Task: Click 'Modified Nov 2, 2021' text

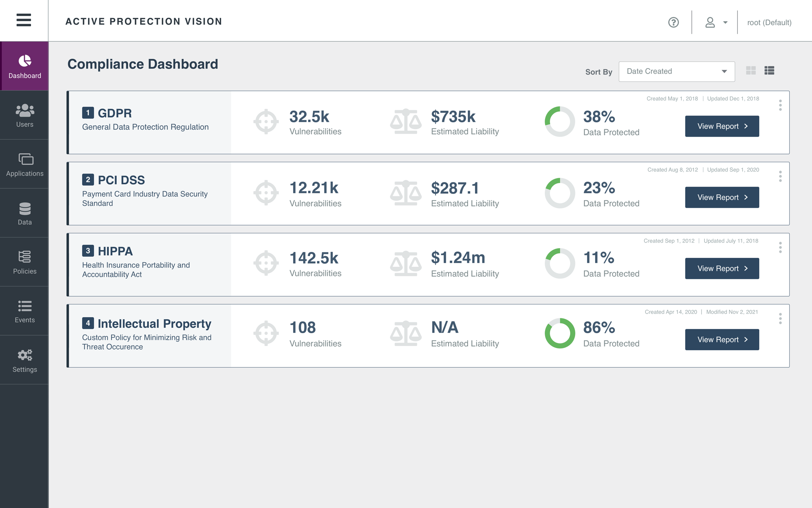Action: (x=732, y=312)
